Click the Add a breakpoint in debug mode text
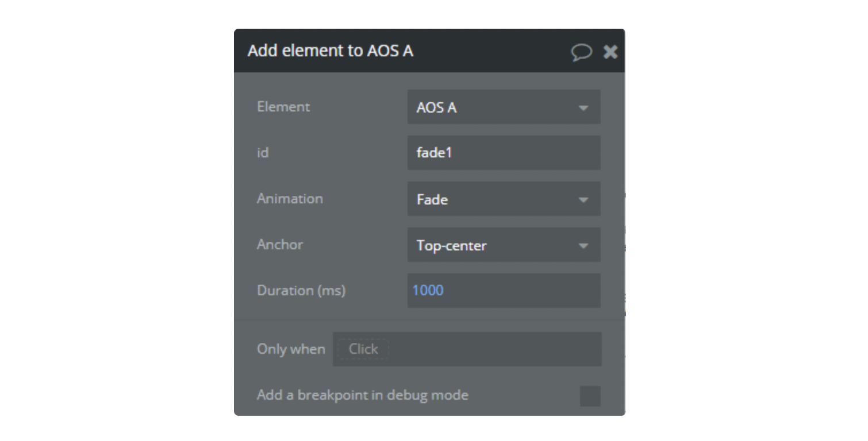This screenshot has height=441, width=868. (x=363, y=395)
